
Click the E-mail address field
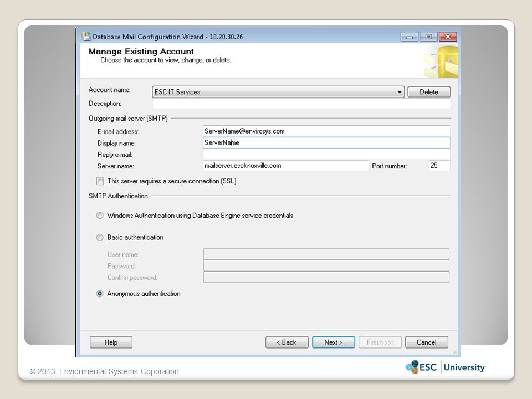(326, 131)
